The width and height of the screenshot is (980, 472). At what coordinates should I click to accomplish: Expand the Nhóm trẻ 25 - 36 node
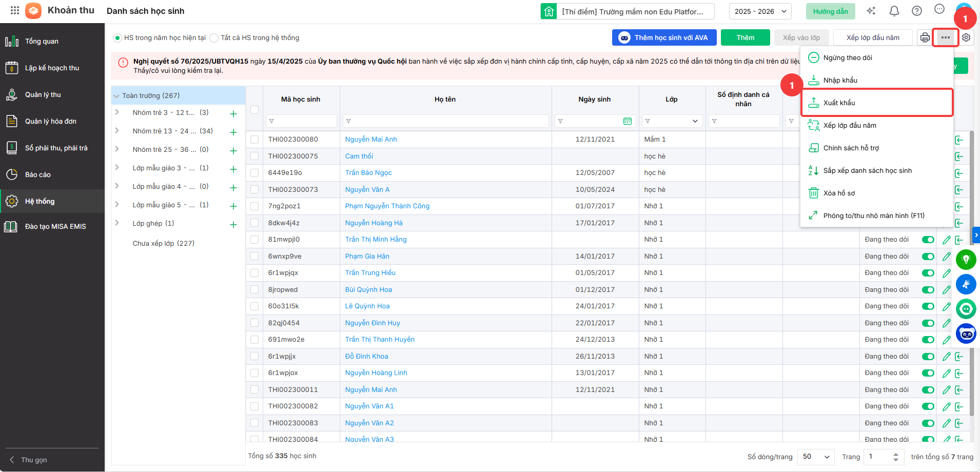pos(117,149)
